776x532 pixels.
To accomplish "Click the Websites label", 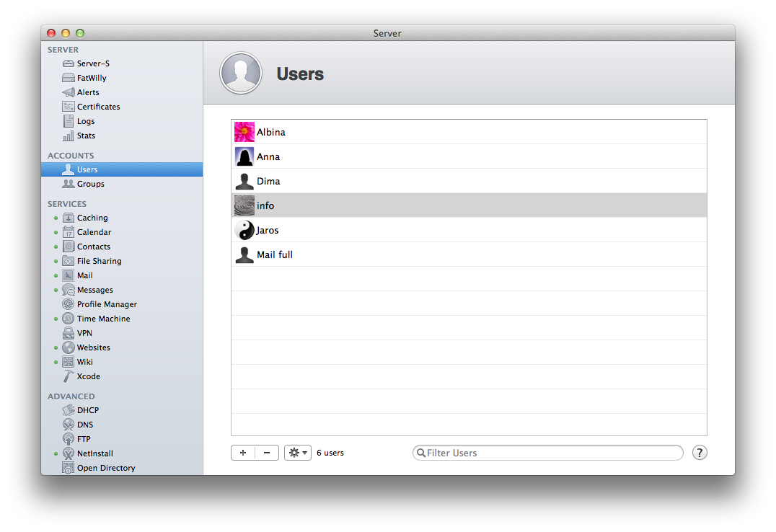I will coord(94,347).
